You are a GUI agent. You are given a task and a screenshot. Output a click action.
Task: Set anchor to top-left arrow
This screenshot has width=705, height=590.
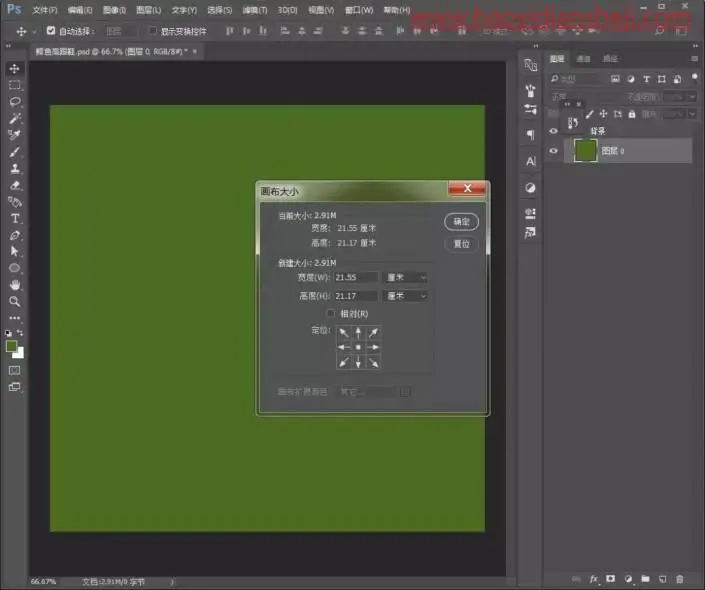click(344, 333)
